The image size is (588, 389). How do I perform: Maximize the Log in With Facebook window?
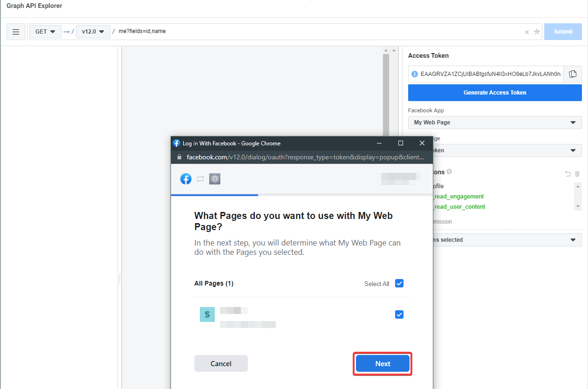click(401, 143)
